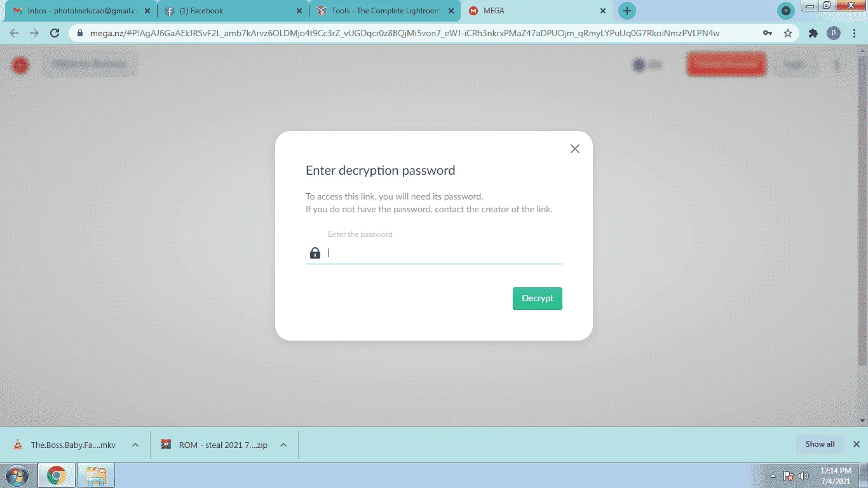Viewport: 868px width, 488px height.
Task: Click Show all downloads
Action: point(820,444)
